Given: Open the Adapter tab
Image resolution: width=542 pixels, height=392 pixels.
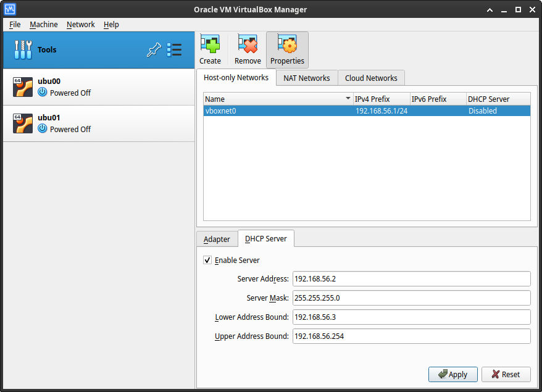Looking at the screenshot, I should click(x=217, y=239).
